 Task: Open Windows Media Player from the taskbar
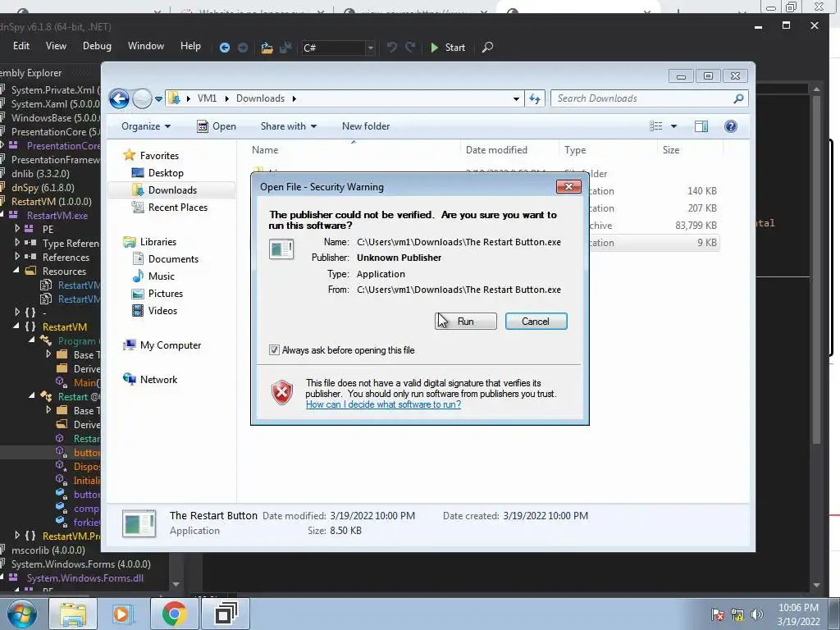point(123,614)
